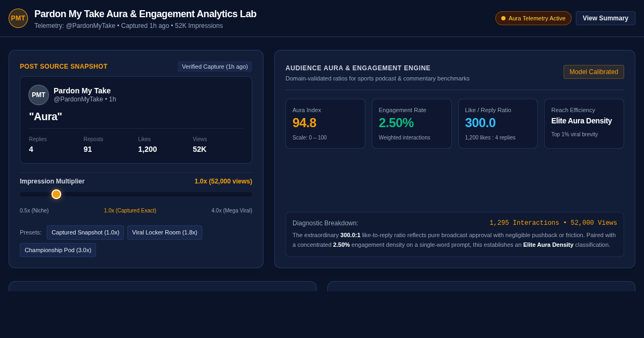
Task: Click the Likes count 1,200
Action: pos(148,149)
